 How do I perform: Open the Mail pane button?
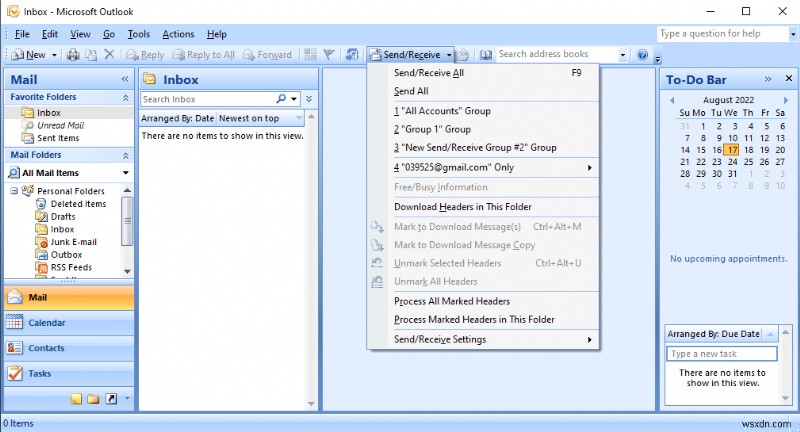[x=69, y=297]
